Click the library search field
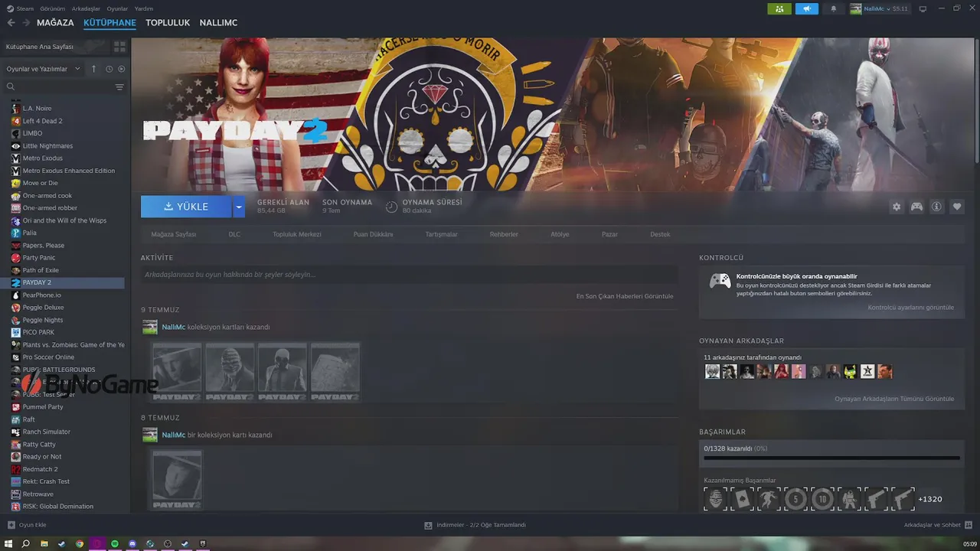Image resolution: width=980 pixels, height=551 pixels. (63, 87)
